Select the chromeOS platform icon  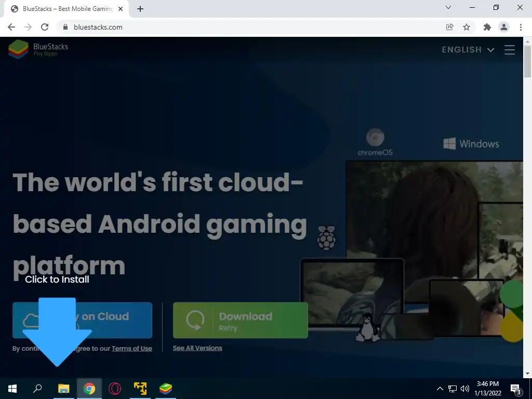(x=375, y=142)
